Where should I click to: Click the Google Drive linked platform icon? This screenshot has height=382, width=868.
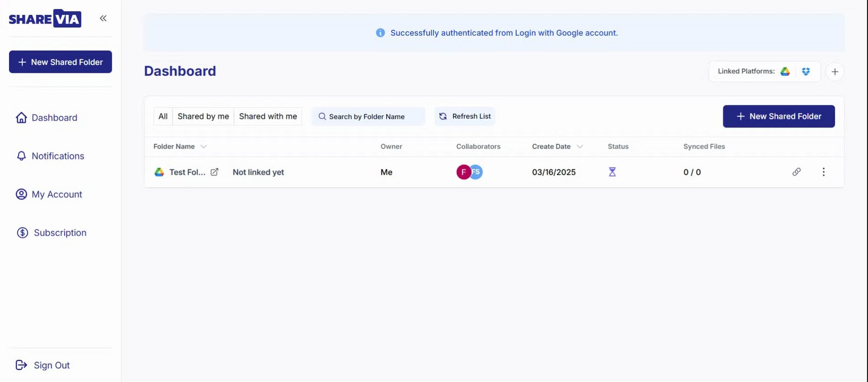785,72
